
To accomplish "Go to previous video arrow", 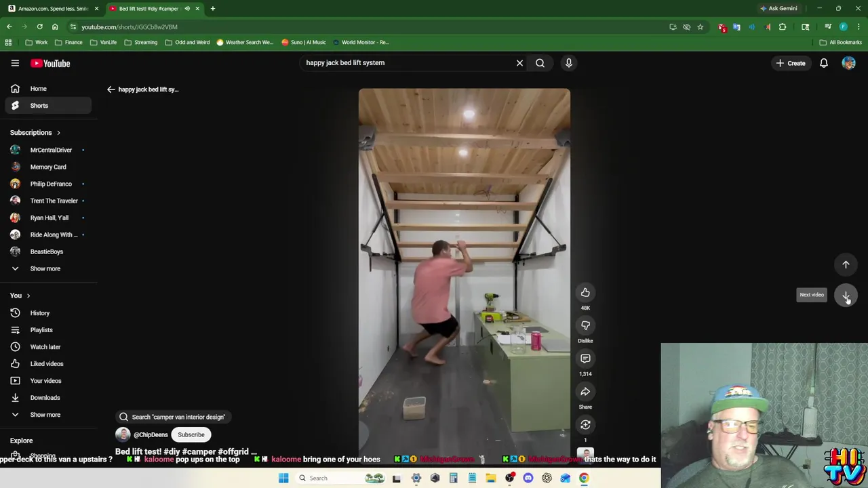I will click(846, 264).
